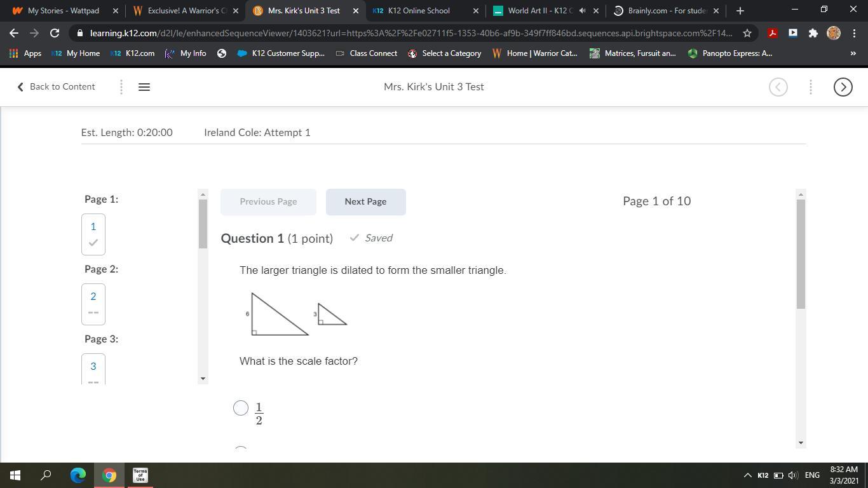Launch Microsoft Edge from the taskbar
The height and width of the screenshot is (488, 868).
78,475
